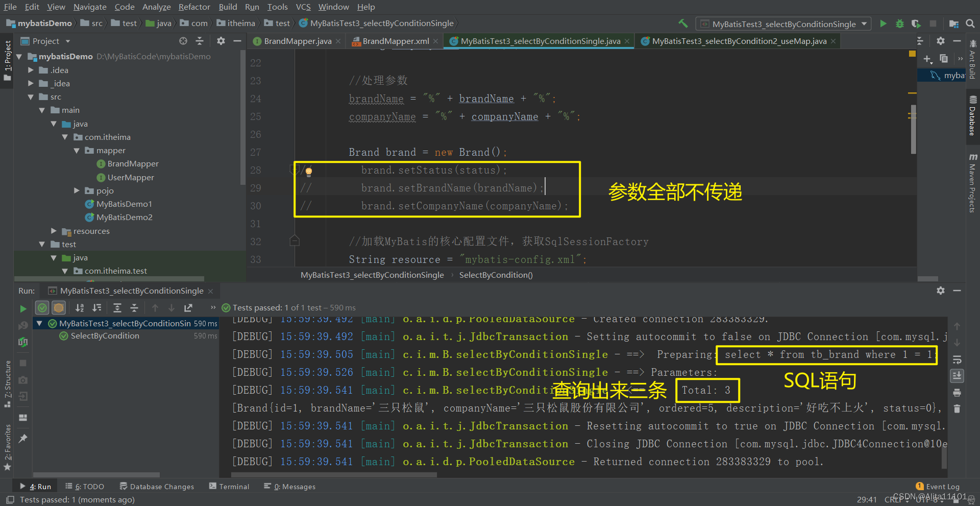Open the Terminal tool window button
This screenshot has height=506, width=980.
click(x=229, y=487)
